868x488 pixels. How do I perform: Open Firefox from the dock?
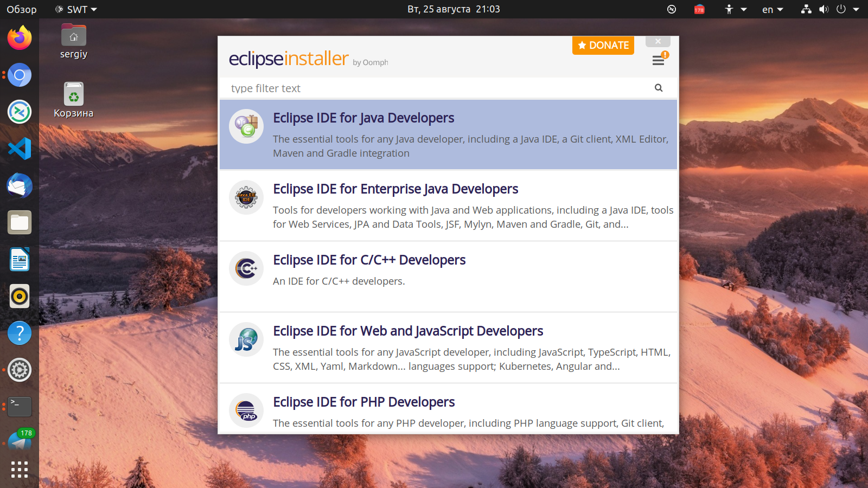(20, 38)
